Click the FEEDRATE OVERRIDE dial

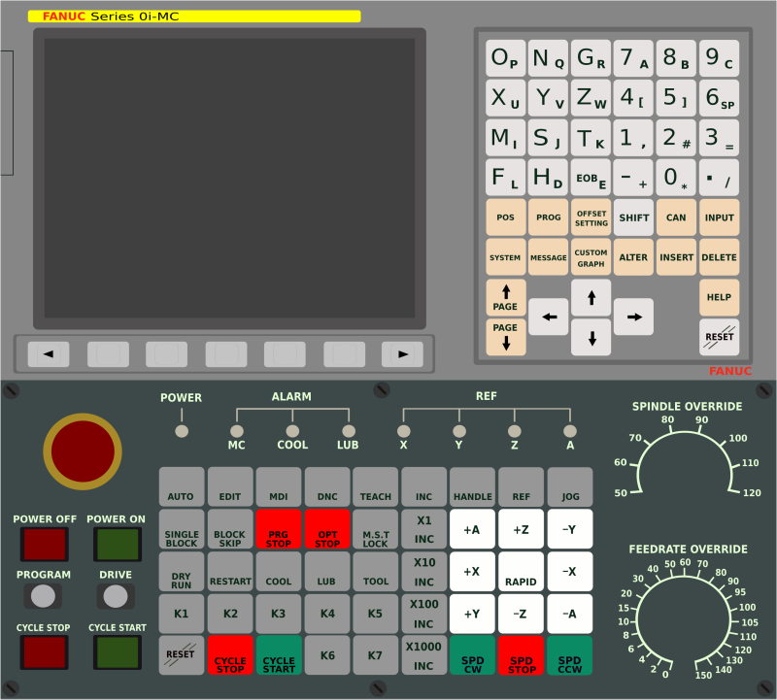pyautogui.click(x=685, y=621)
